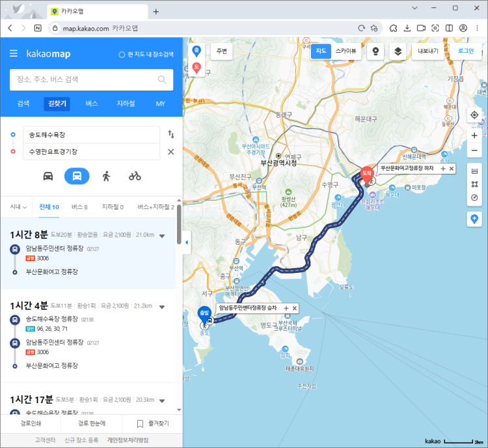The height and width of the screenshot is (448, 488).
Task: Zoom in with the plus map button
Action: click(x=474, y=135)
